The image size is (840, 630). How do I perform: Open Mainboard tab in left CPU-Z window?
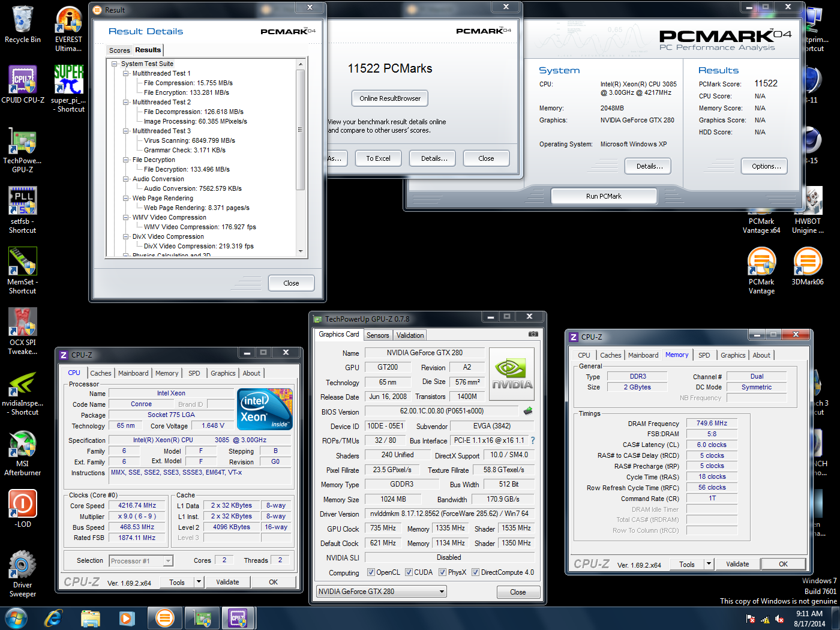pos(133,373)
